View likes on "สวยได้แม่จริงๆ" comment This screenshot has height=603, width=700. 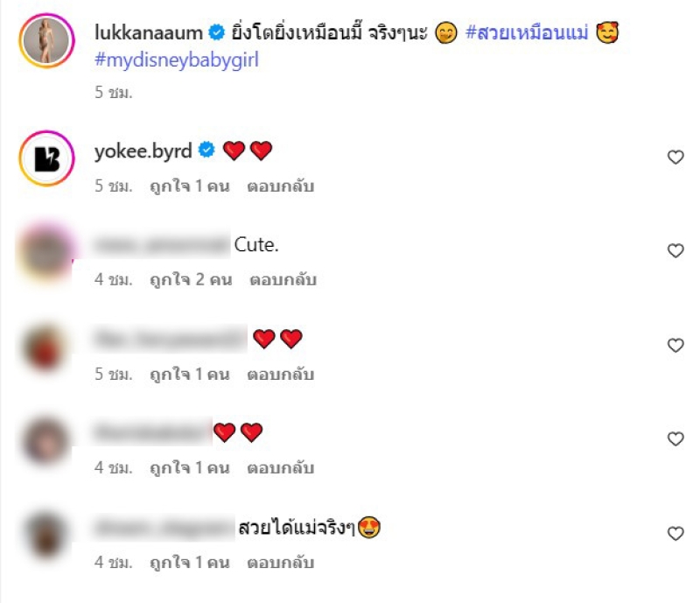pyautogui.click(x=190, y=563)
